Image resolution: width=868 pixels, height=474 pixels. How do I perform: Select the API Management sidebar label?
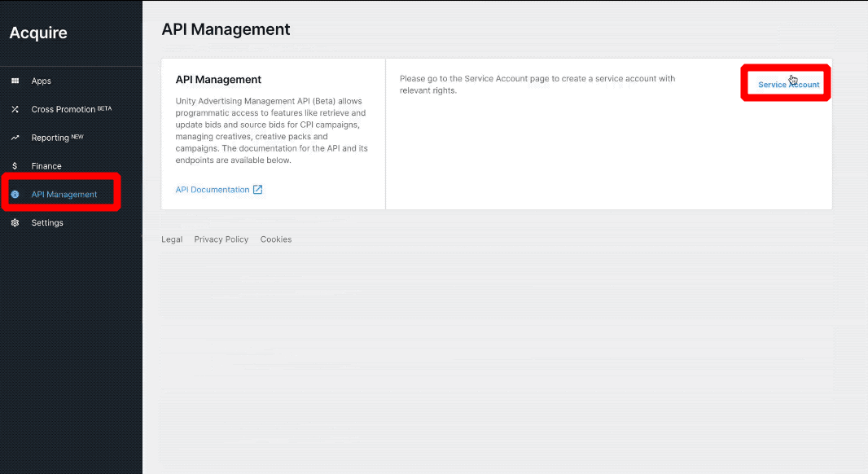[64, 195]
